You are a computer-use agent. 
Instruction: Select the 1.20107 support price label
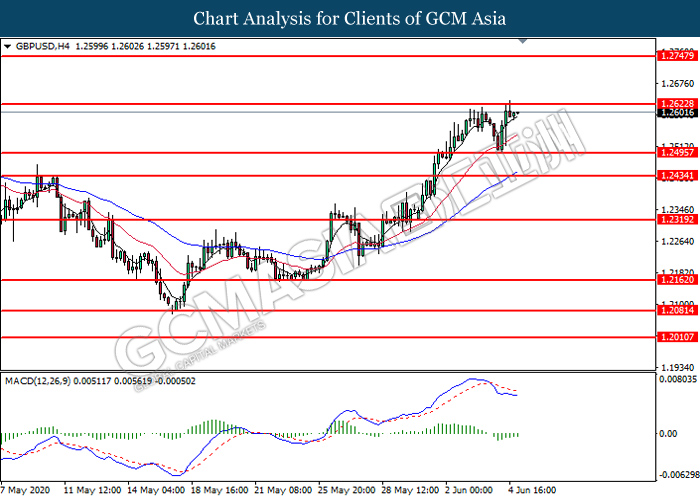pyautogui.click(x=677, y=337)
